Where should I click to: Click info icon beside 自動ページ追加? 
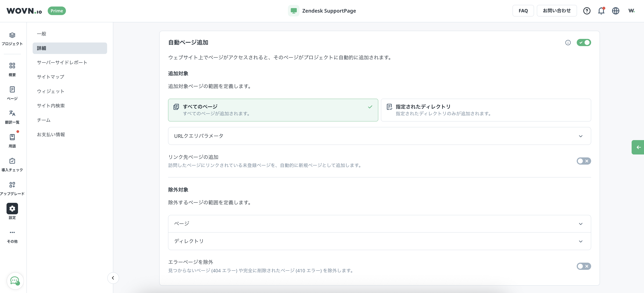(x=568, y=43)
